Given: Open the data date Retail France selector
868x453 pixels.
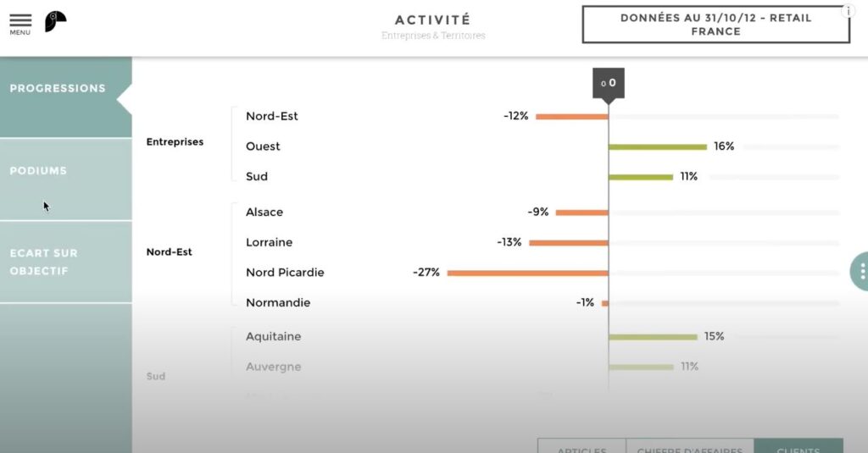Looking at the screenshot, I should click(x=715, y=25).
